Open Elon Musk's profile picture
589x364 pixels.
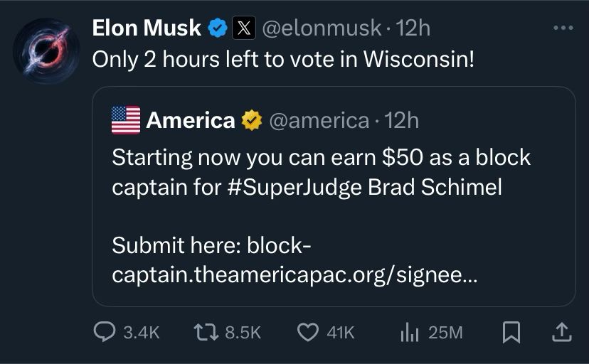pyautogui.click(x=47, y=51)
